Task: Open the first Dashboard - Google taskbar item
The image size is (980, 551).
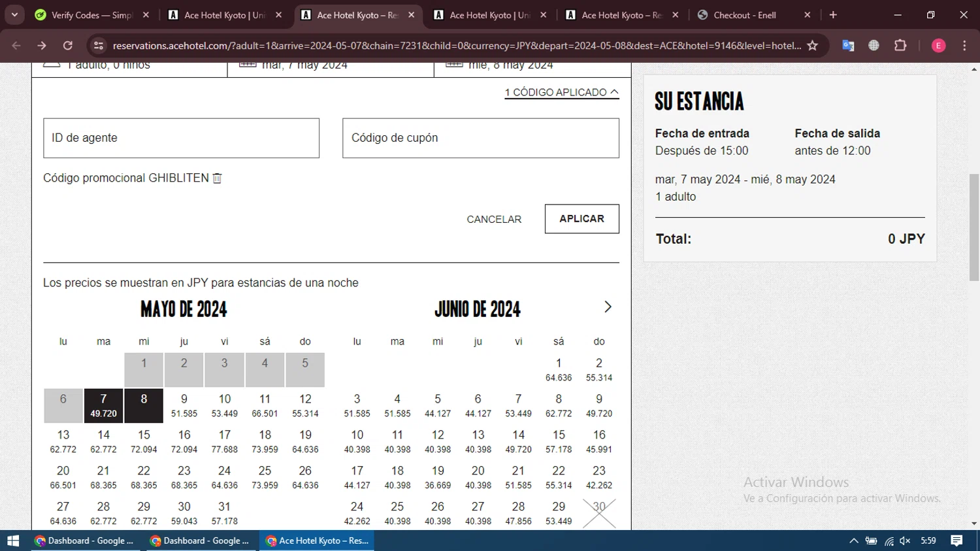Action: point(85,541)
